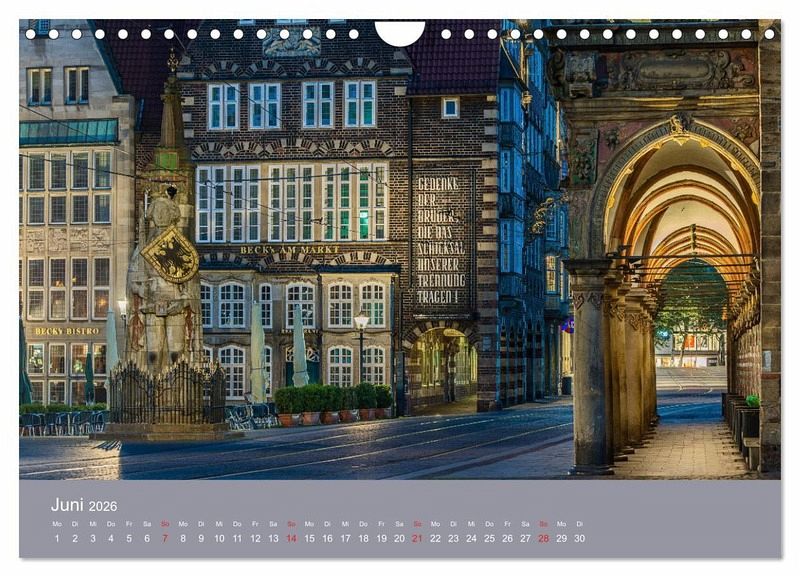Select day 1 in the calendar row
The height and width of the screenshot is (577, 800).
point(57,538)
